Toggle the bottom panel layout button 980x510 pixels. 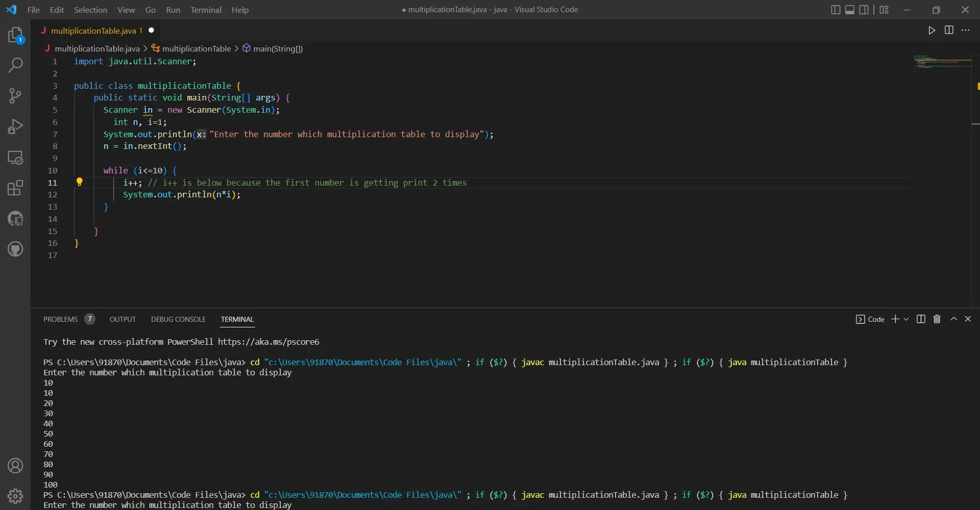(850, 10)
